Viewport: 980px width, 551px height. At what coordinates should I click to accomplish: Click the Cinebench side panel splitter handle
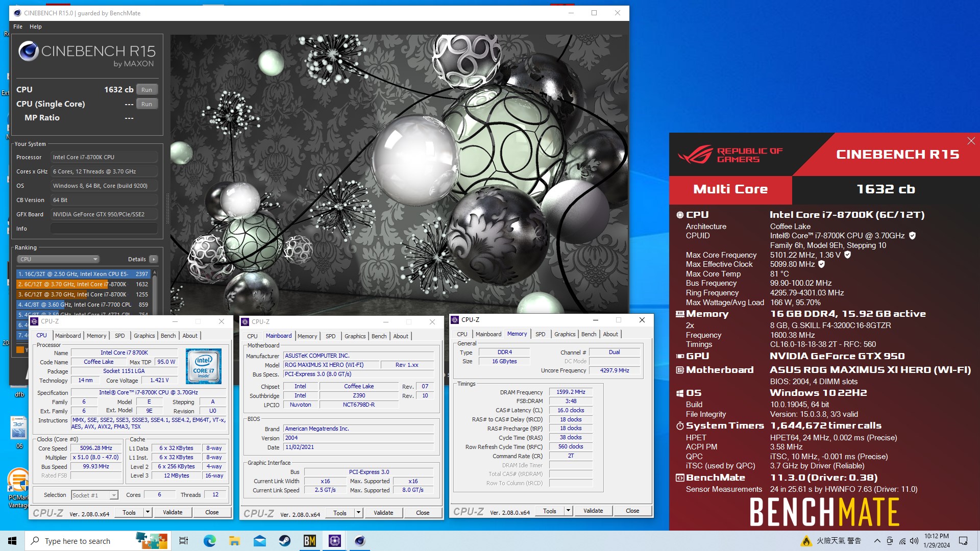tap(167, 208)
